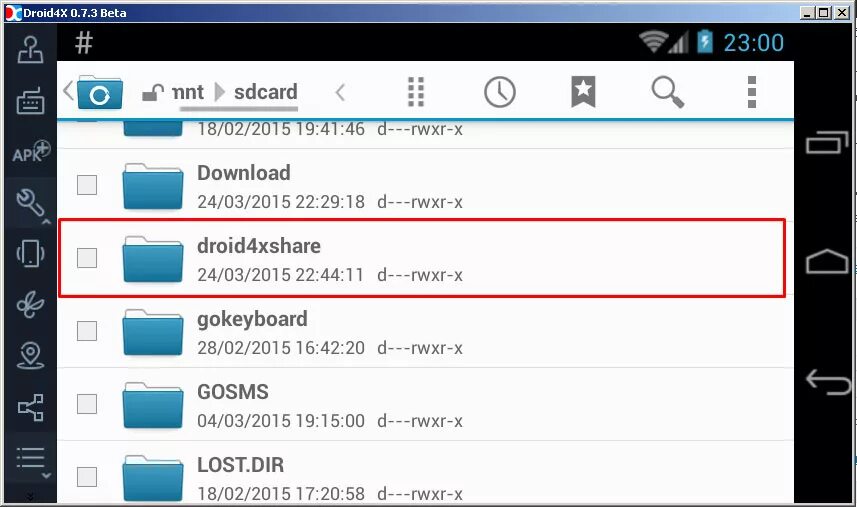Click the Android back navigation button
Viewport: 857px width, 507px height.
[827, 381]
